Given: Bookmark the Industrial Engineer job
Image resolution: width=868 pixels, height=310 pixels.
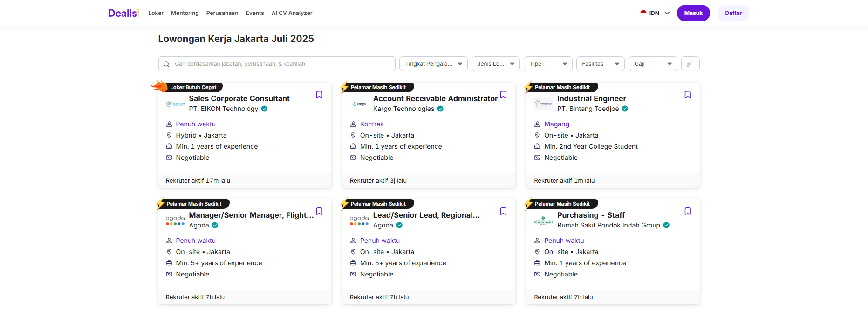Looking at the screenshot, I should coord(688,95).
